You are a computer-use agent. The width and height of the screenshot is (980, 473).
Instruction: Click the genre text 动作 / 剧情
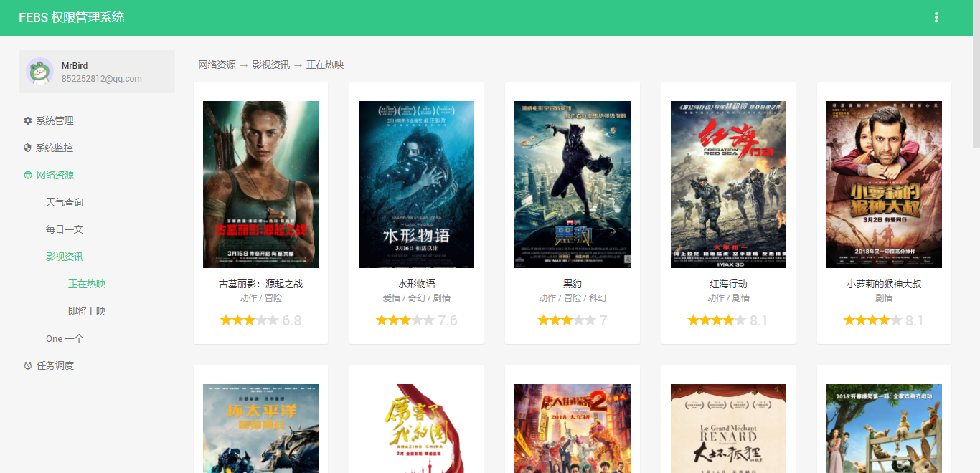pos(728,298)
